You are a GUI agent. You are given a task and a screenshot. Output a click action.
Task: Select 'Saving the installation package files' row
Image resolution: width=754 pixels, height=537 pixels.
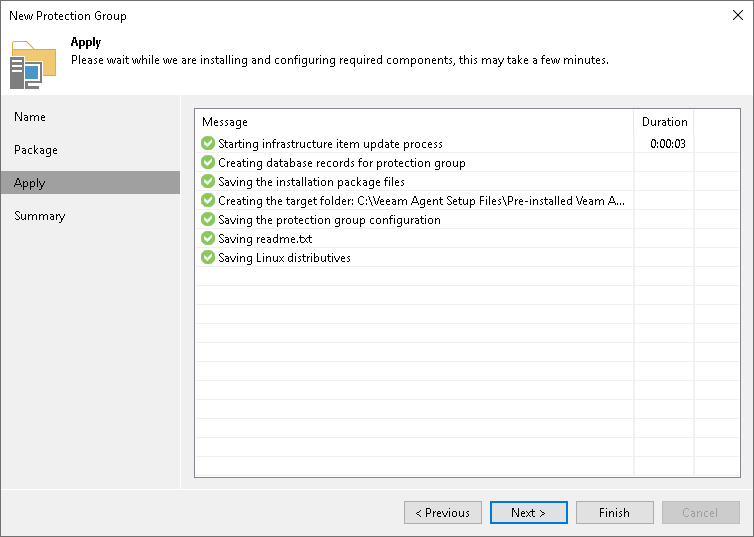pos(467,181)
